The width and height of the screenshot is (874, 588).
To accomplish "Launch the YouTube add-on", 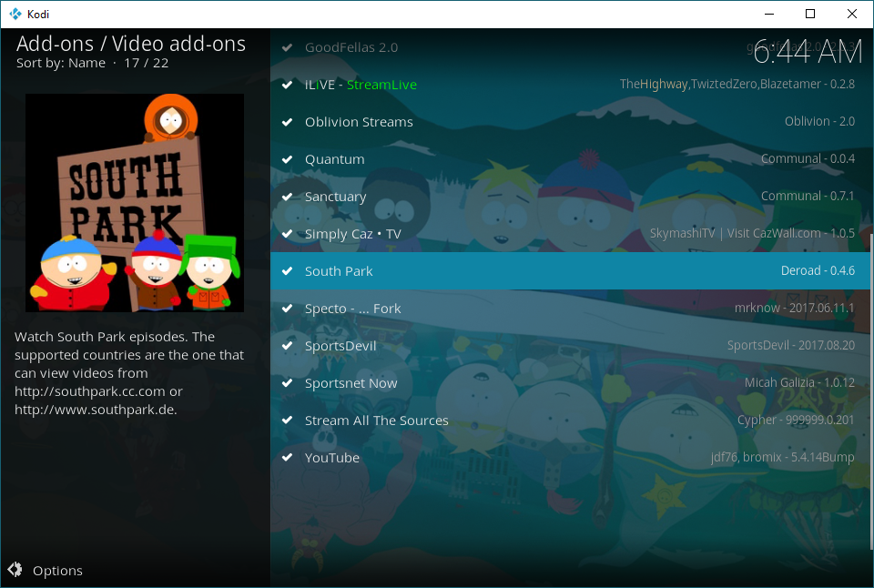I will point(570,458).
